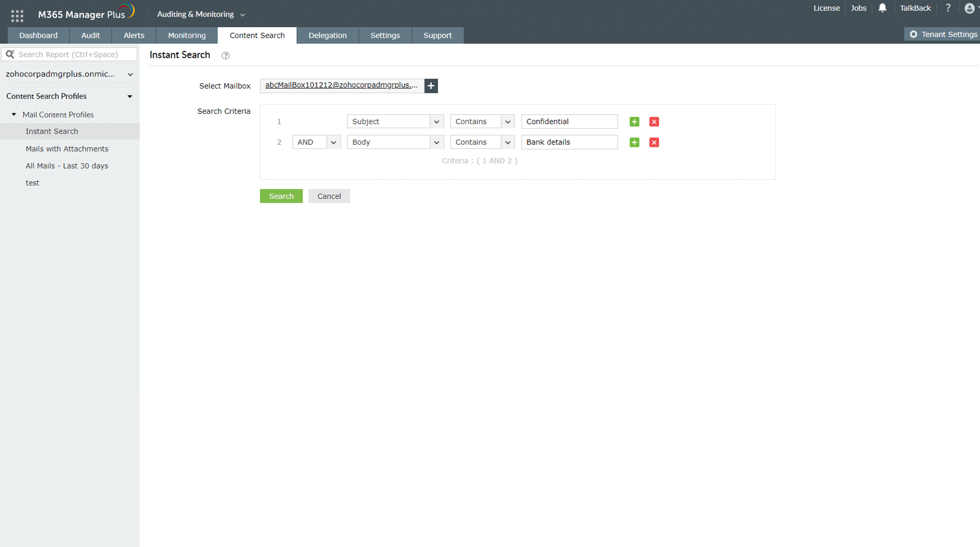980x547 pixels.
Task: Click Instant Search help info icon
Action: coord(226,55)
